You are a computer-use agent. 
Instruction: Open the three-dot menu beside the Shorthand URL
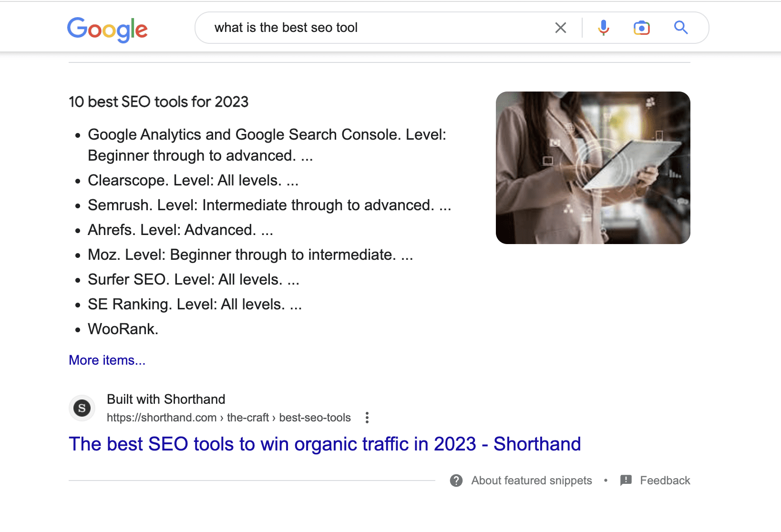point(367,418)
